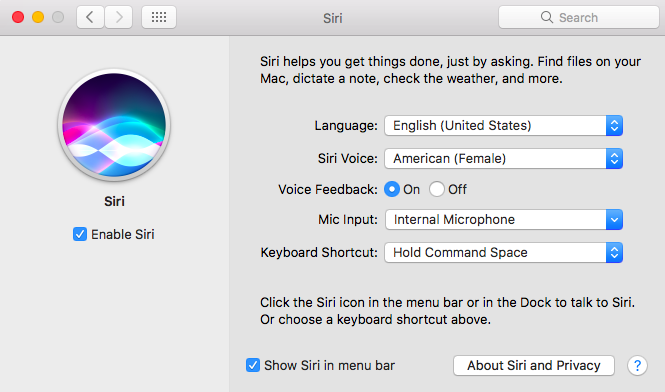Viewport: 665px width, 392px height.
Task: Open the Siri Voice dropdown
Action: 503,159
